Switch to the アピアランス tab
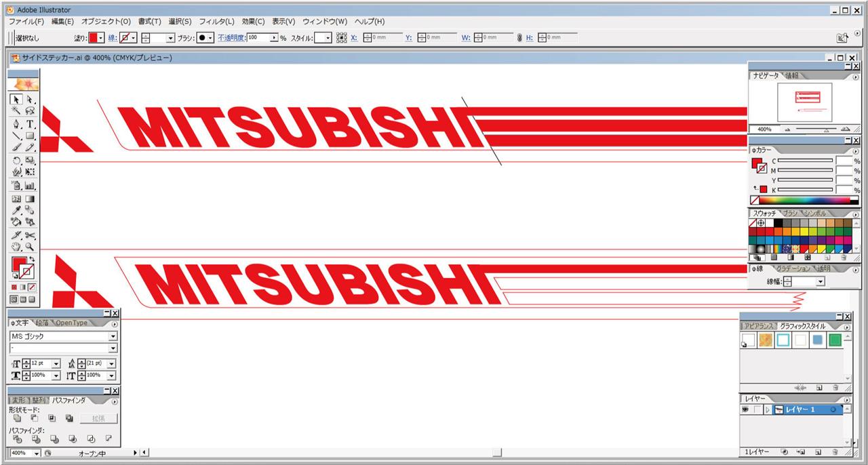 tap(758, 326)
